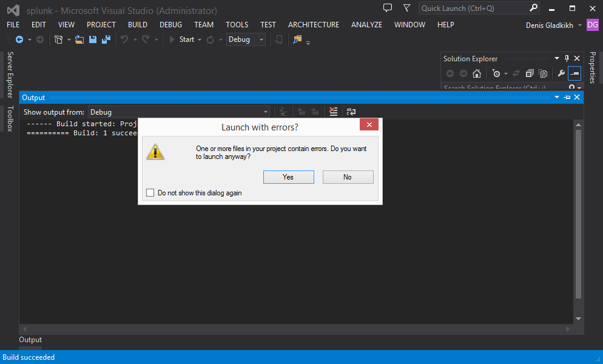Open the ANALYZE menu

(366, 25)
